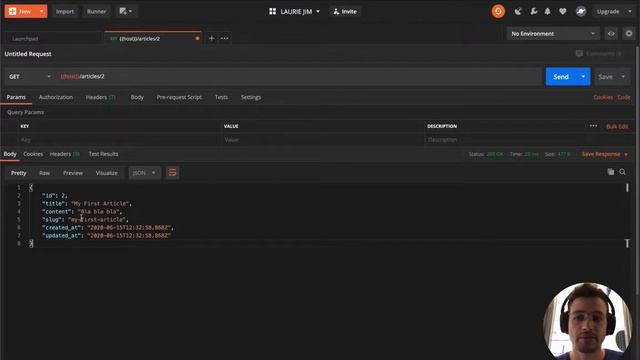Click the "slug" line in response

[x=85, y=220]
